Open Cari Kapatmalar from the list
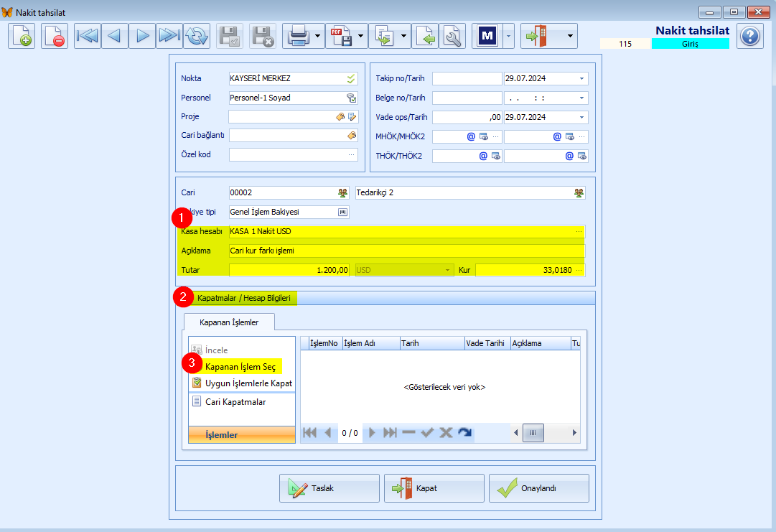 [229, 402]
